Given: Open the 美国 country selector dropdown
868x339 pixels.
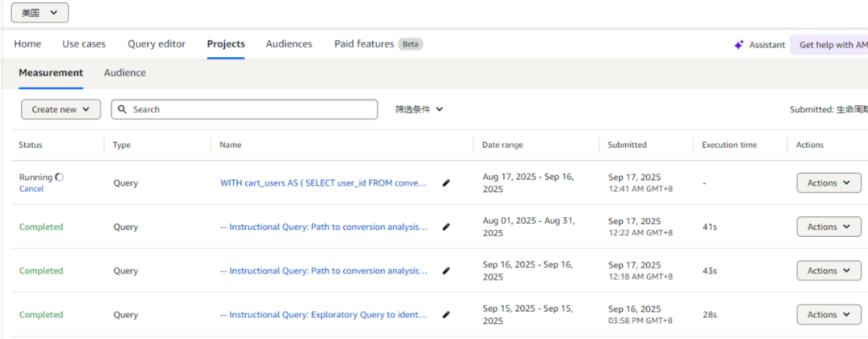Looking at the screenshot, I should [x=39, y=13].
